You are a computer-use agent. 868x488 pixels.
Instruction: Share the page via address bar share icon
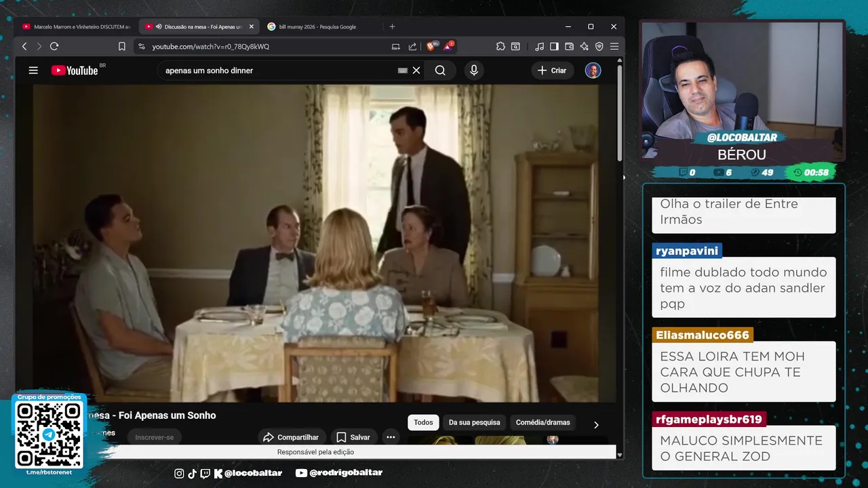(x=412, y=46)
